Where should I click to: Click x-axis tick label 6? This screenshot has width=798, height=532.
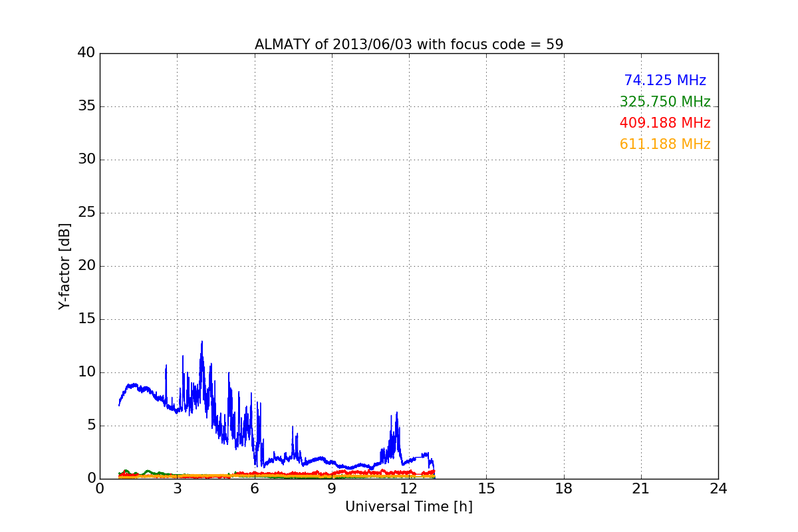(x=255, y=489)
